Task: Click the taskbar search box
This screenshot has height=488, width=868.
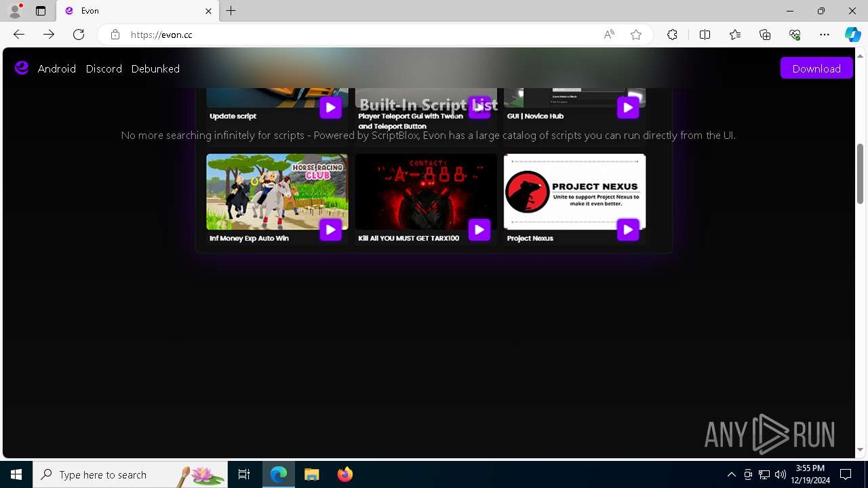Action: (x=130, y=474)
